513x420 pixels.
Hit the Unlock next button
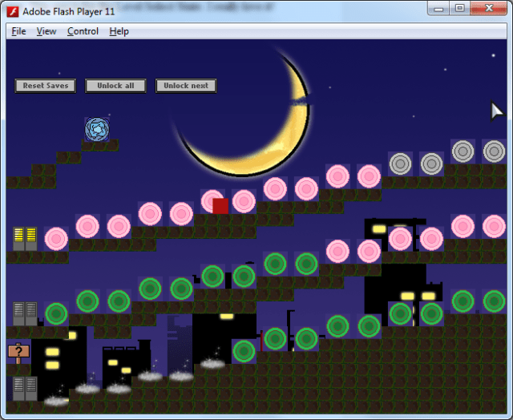186,86
